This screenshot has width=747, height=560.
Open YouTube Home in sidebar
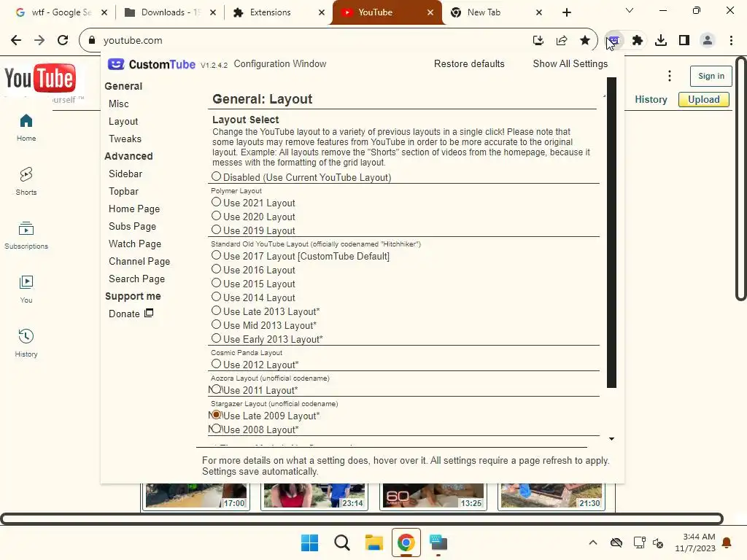26,128
